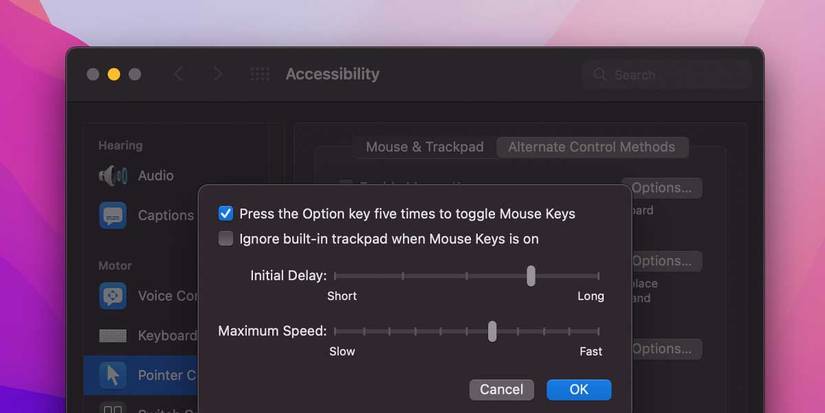Enable Ignore built-in trackpad checkbox
This screenshot has width=825, height=413.
226,239
